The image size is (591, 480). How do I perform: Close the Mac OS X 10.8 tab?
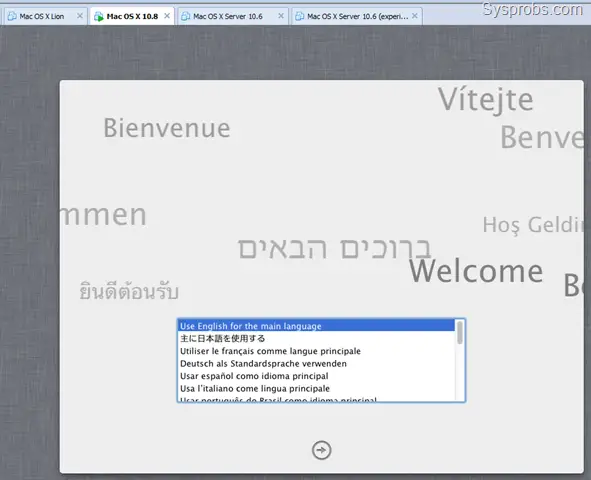[x=167, y=16]
